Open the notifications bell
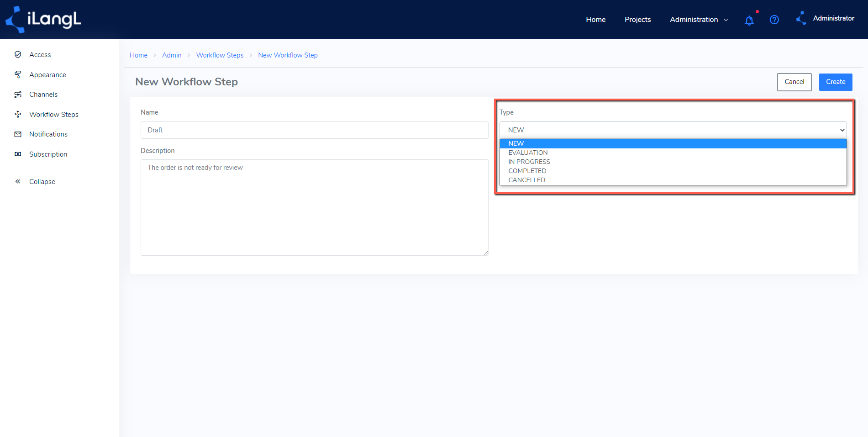868x437 pixels. [749, 20]
